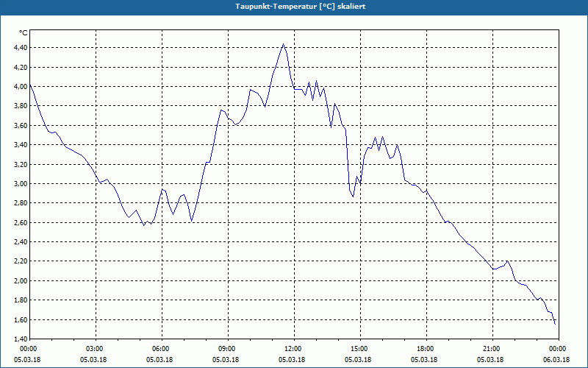
Task: Click the 21:00 time label
Action: tap(492, 349)
